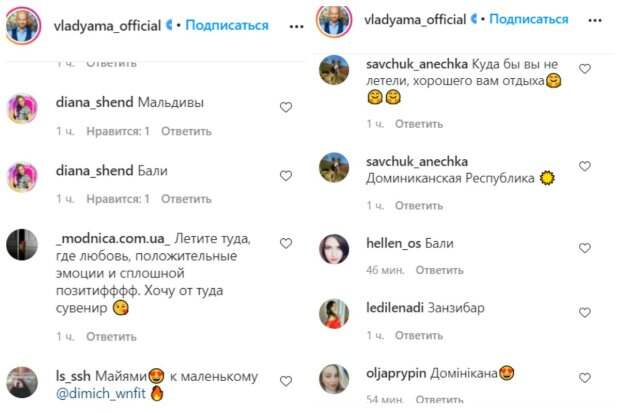Viewport: 620px width, 413px height.
Task: Like diana_shend's Мальдивы comment heart
Action: point(286,107)
